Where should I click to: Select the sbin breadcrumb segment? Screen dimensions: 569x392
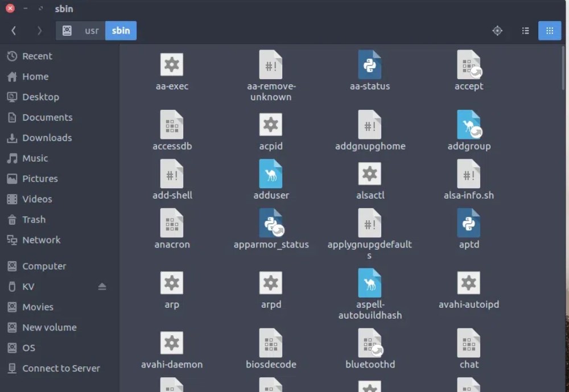click(x=121, y=31)
